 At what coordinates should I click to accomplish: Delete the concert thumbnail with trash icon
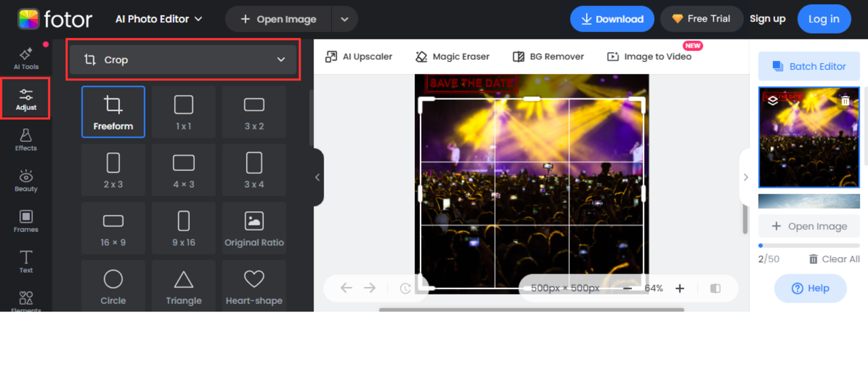point(845,101)
